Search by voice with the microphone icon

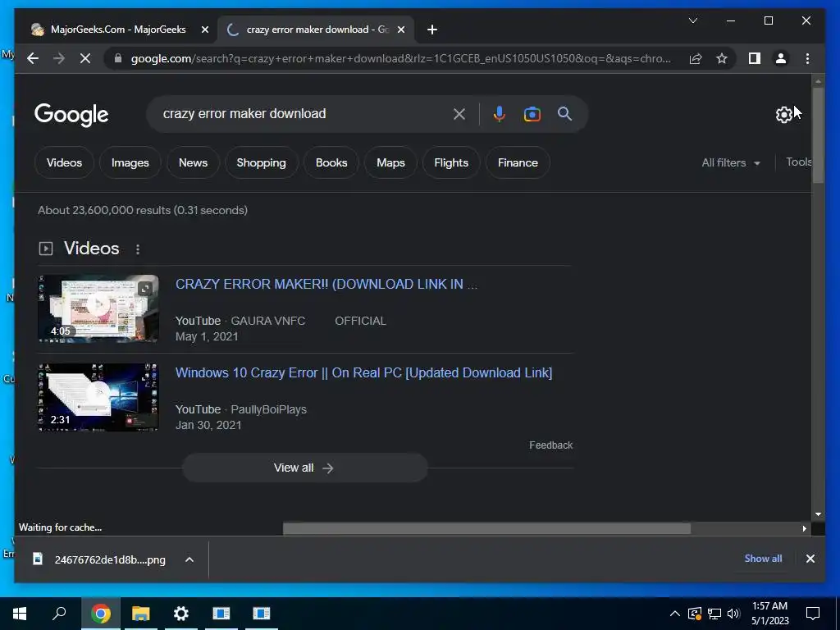[499, 113]
